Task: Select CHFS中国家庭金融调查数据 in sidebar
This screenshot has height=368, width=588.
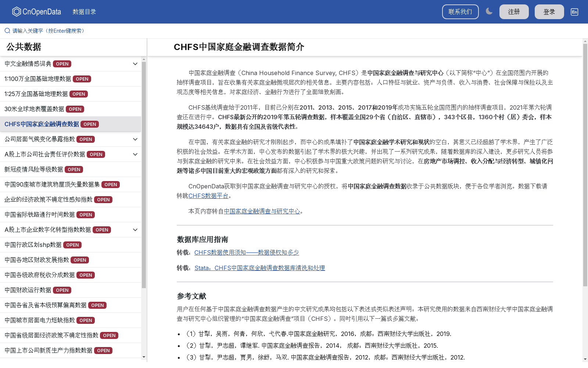Action: pos(71,124)
